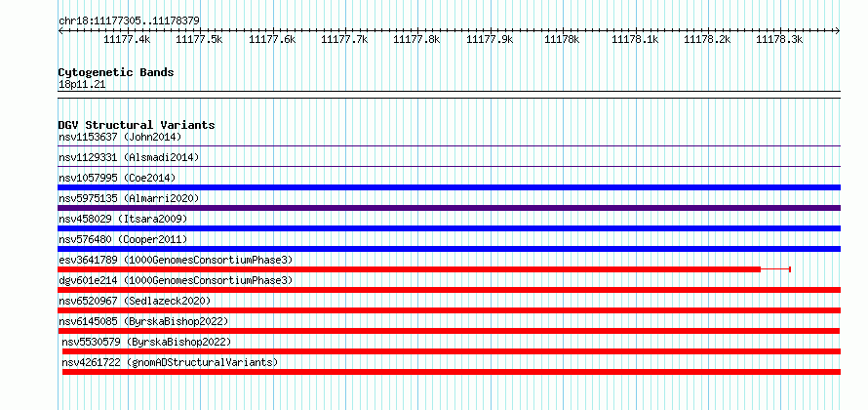Click the blue bar under nsv576480
Screen dimensions: 868x410
(450, 249)
